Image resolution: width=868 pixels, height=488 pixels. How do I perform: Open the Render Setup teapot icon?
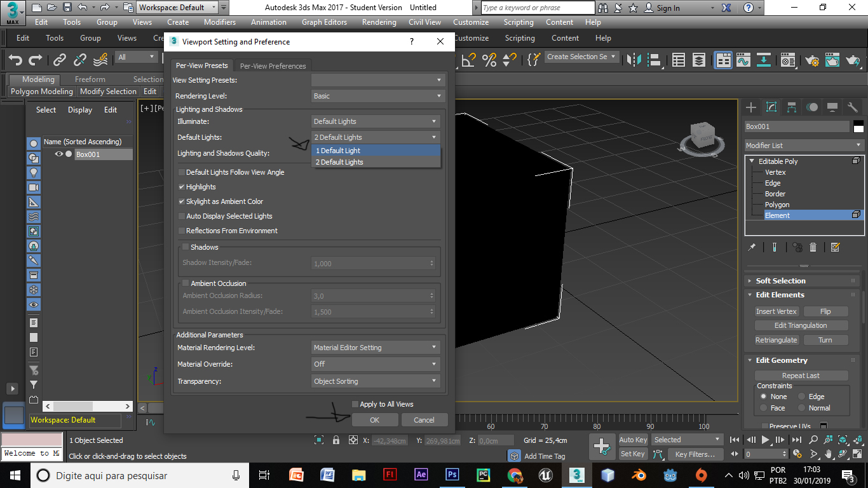pyautogui.click(x=811, y=60)
